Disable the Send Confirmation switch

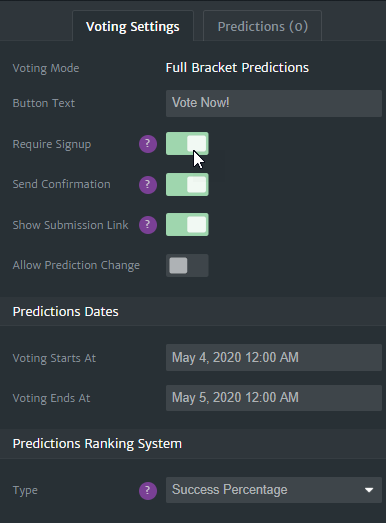coord(187,184)
